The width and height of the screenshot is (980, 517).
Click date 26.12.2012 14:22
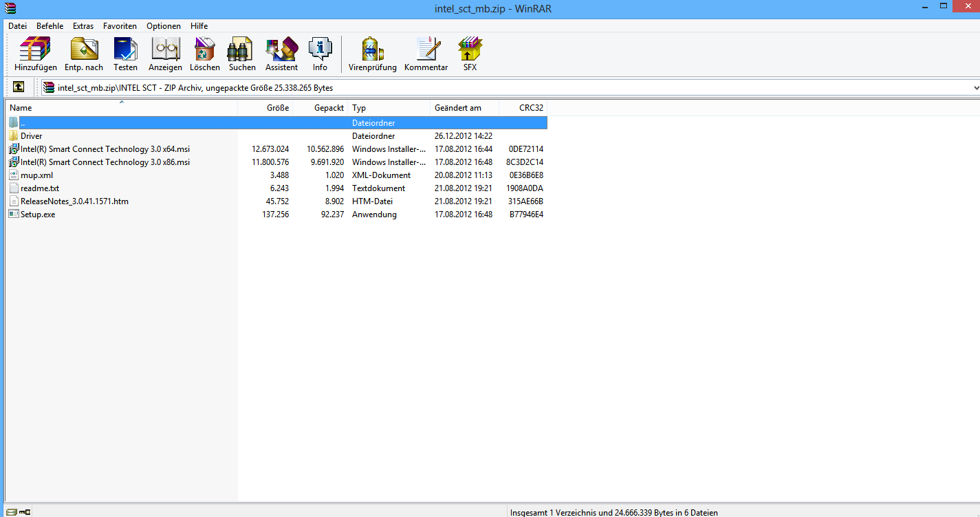coord(464,135)
